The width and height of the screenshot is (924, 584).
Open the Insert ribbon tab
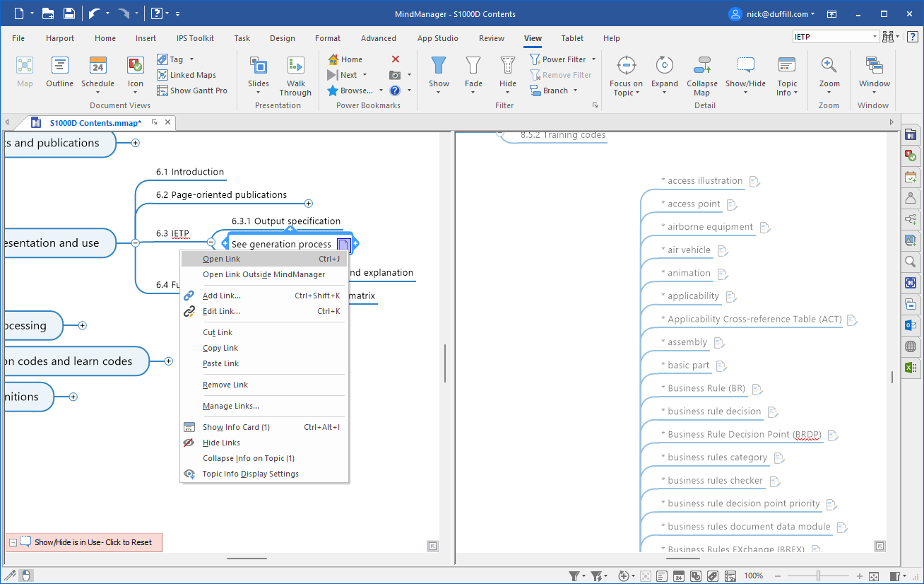point(146,38)
